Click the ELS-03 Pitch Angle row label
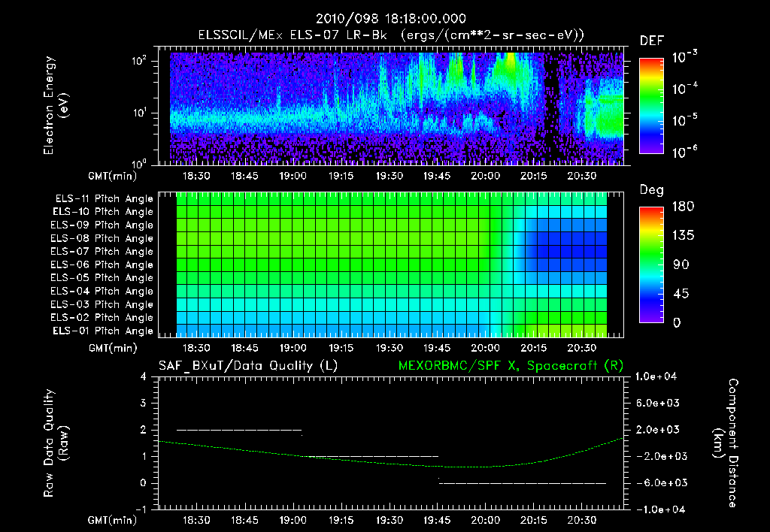This screenshot has width=770, height=532. click(102, 304)
